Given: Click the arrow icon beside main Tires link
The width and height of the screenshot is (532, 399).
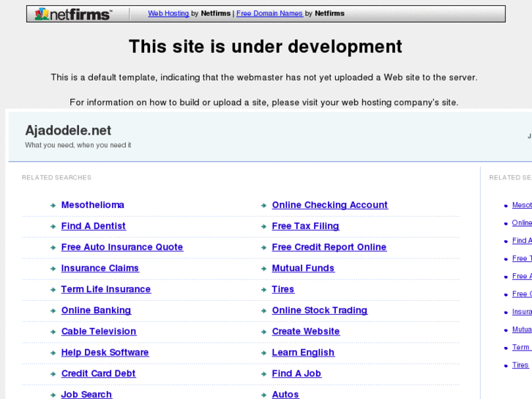Looking at the screenshot, I should point(263,290).
